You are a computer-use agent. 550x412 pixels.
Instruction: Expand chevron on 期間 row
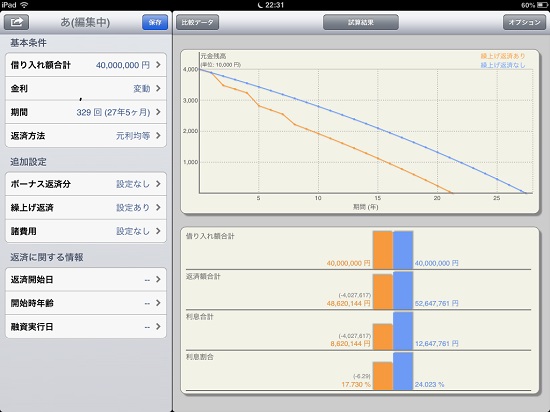(x=158, y=112)
